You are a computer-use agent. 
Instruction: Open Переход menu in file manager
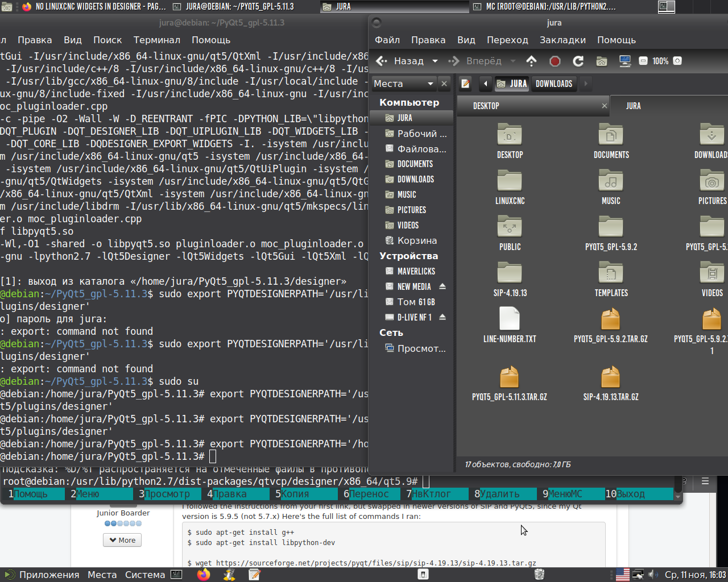coord(507,40)
